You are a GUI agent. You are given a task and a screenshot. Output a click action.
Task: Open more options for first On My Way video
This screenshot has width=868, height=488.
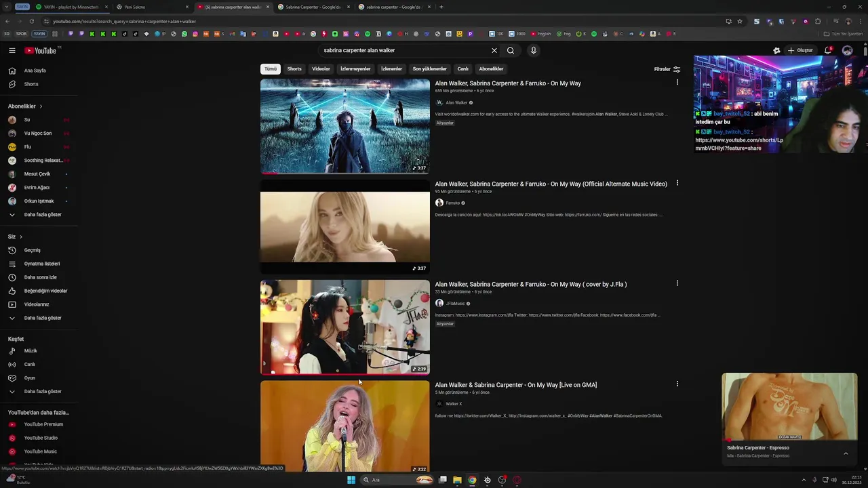(x=677, y=83)
